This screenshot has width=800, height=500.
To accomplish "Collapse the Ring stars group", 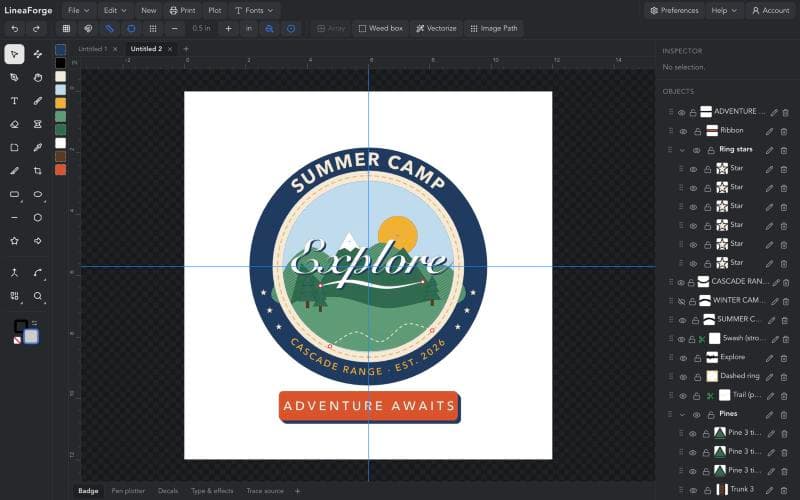I will click(682, 150).
